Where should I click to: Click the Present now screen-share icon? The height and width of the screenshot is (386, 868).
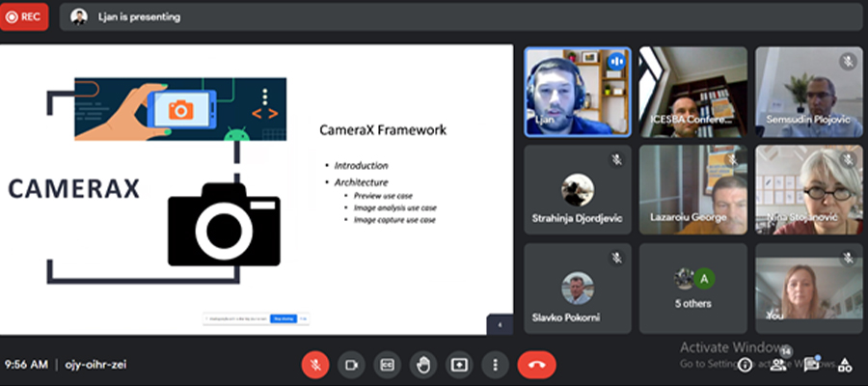(x=459, y=365)
